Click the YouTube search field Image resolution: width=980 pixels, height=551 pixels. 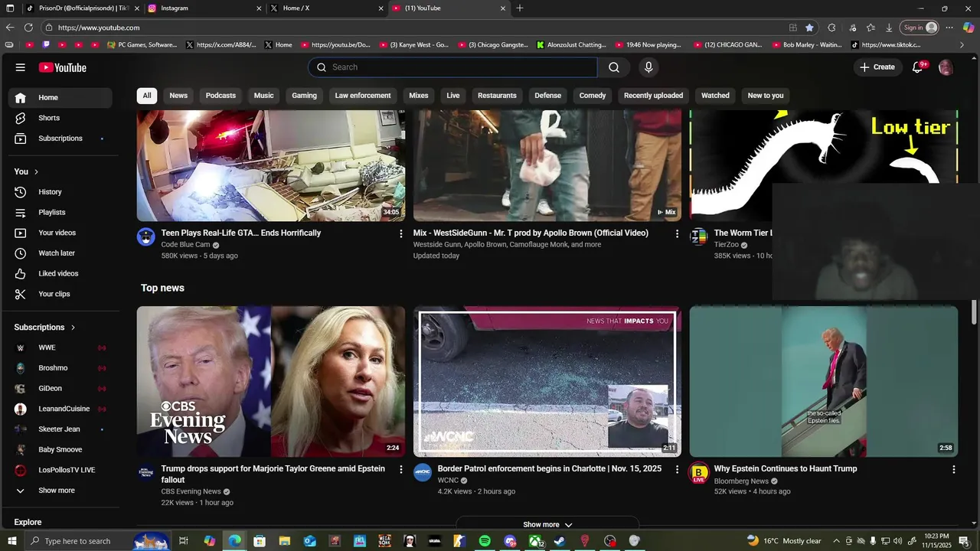coord(452,67)
